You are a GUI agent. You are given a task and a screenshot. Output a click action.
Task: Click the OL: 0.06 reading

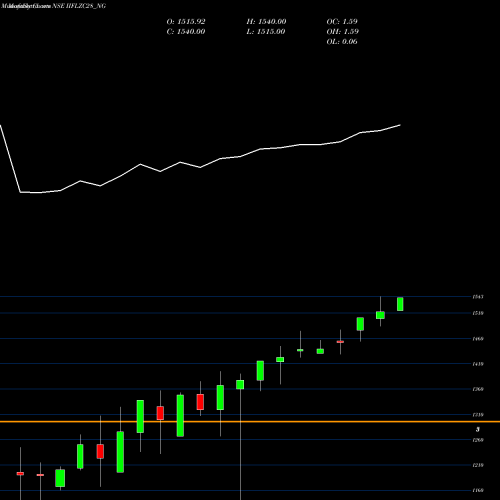(x=342, y=42)
